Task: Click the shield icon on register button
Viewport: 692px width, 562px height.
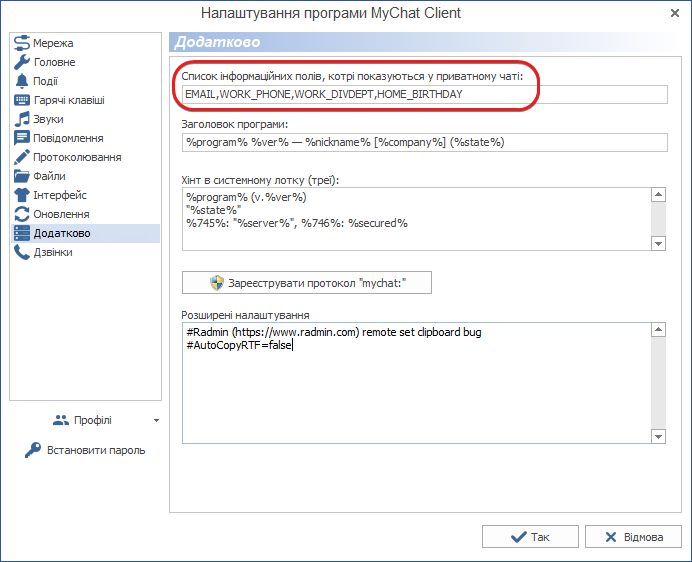Action: pyautogui.click(x=217, y=283)
